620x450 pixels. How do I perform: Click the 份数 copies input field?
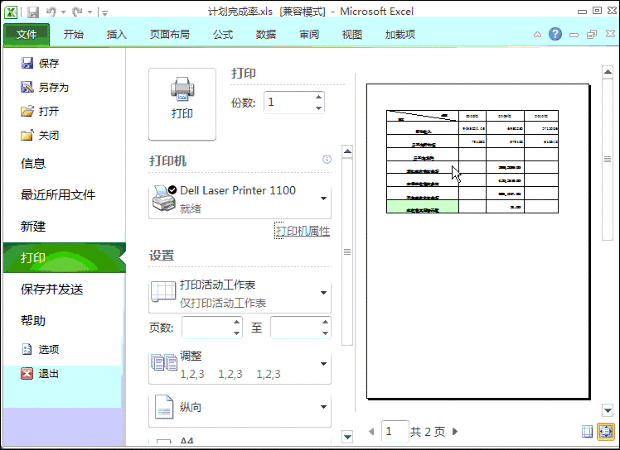[x=289, y=102]
